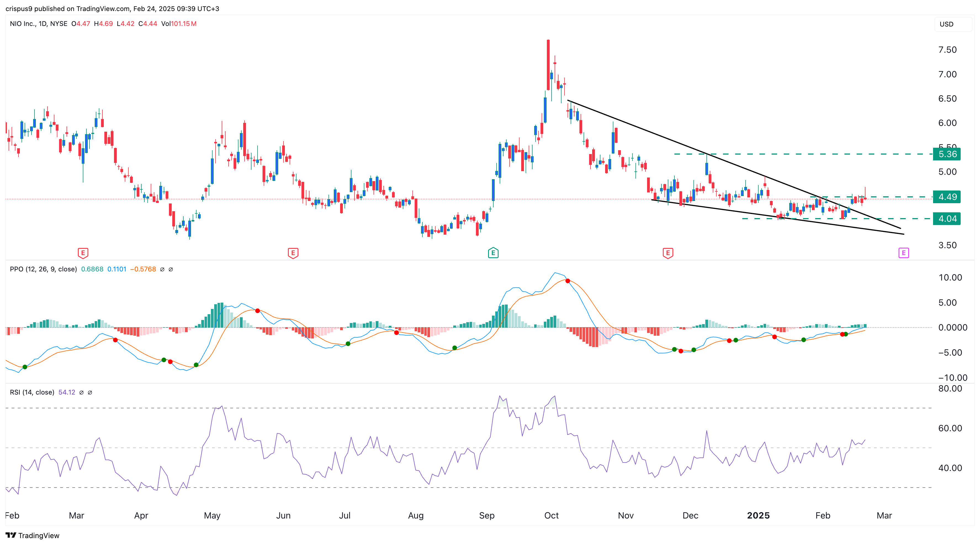Screen dimensions: 980x545
Task: Click the first null-value icon beside RSI legend
Action: point(81,392)
